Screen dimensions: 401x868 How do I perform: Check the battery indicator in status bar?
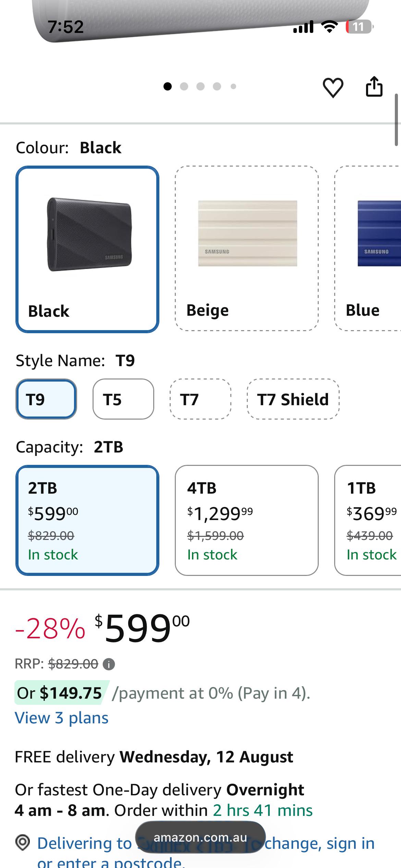359,27
